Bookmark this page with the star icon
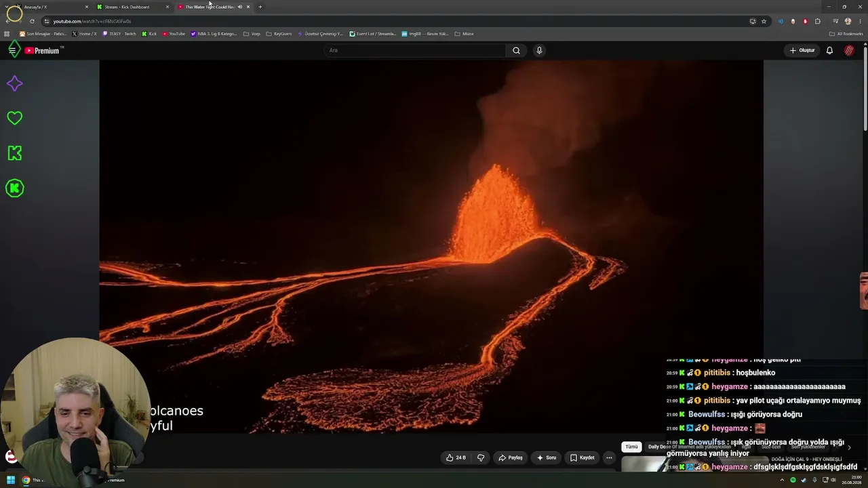 coord(764,21)
